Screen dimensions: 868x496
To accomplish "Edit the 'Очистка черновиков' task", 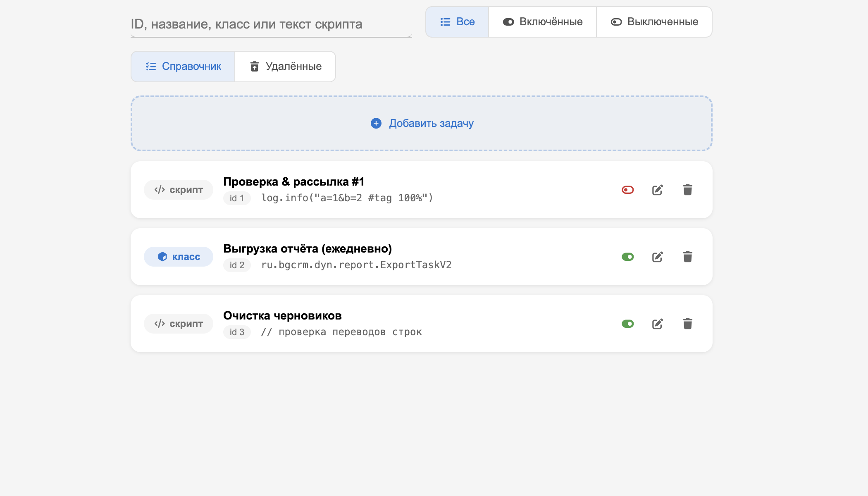I will 658,324.
